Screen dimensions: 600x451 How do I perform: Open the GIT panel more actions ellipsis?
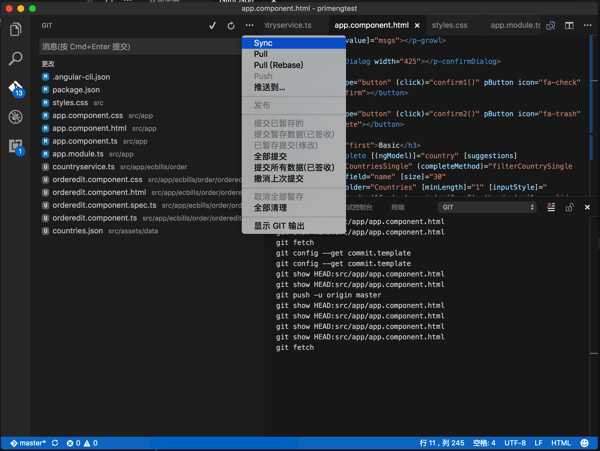coord(249,26)
